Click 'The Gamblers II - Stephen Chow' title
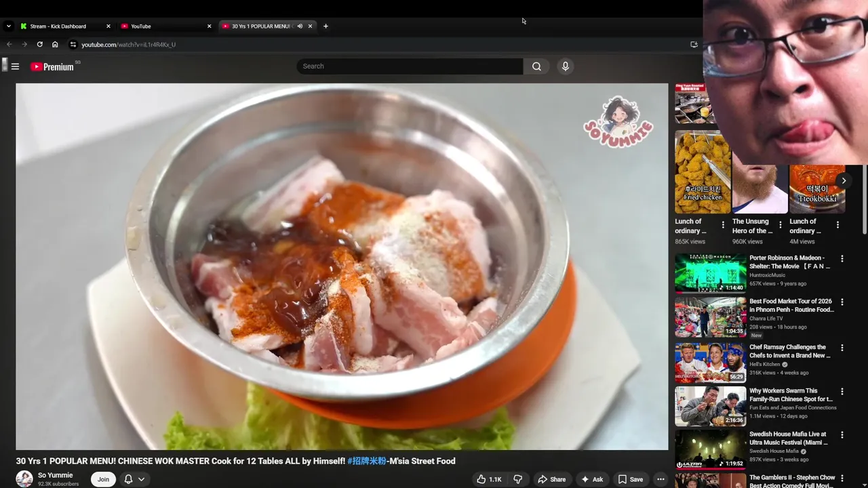Image resolution: width=868 pixels, height=488 pixels. tap(792, 481)
